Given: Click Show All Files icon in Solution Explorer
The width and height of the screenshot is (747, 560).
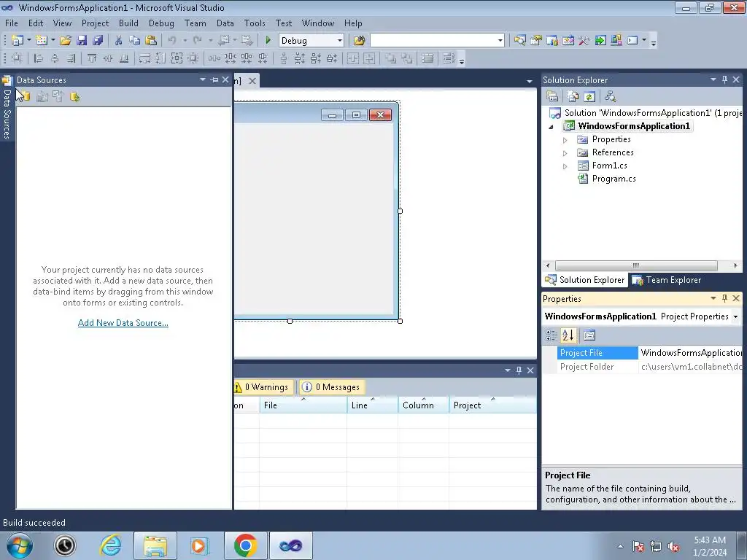Looking at the screenshot, I should click(x=573, y=97).
